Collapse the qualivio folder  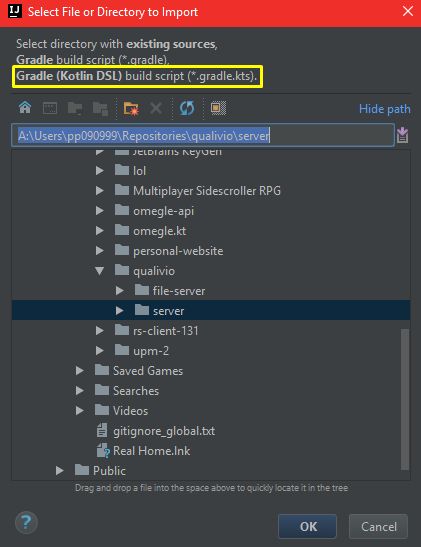click(100, 271)
